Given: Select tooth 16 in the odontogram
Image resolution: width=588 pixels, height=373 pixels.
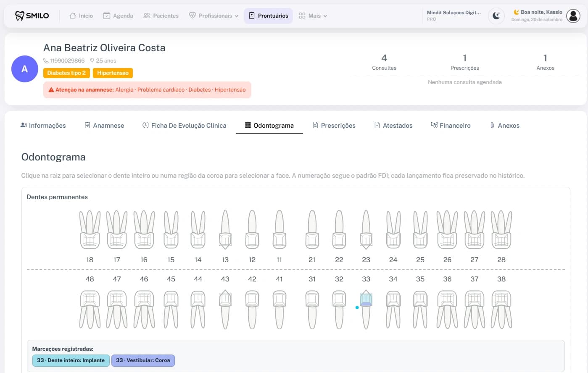Looking at the screenshot, I should (x=144, y=229).
